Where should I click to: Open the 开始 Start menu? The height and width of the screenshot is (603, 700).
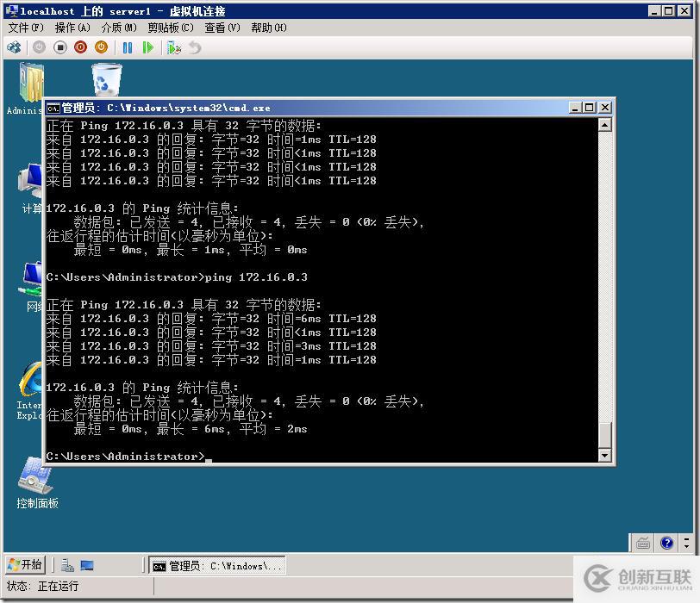point(25,564)
